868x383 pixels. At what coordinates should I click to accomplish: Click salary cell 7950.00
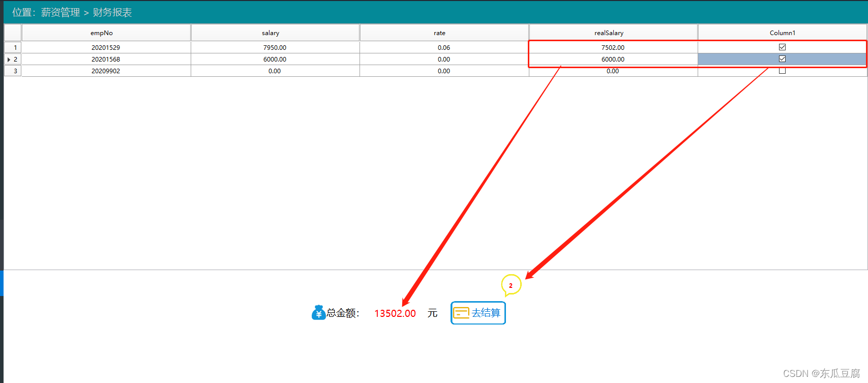pos(275,47)
